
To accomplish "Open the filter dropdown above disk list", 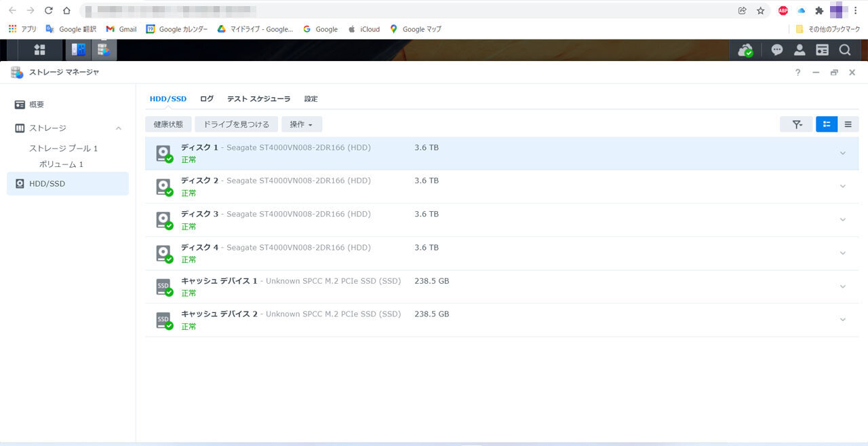I will point(796,124).
